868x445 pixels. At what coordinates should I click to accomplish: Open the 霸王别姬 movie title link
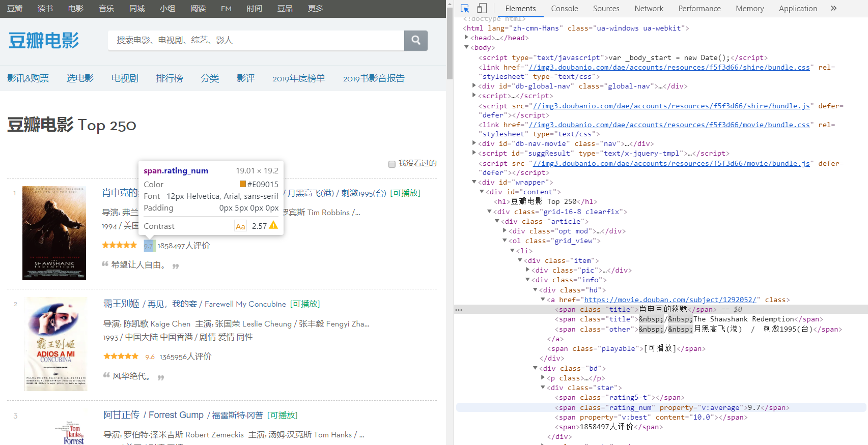(121, 304)
